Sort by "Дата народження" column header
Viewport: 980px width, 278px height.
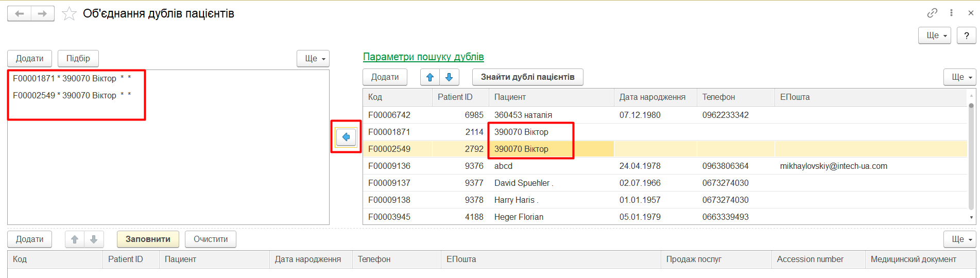(x=652, y=97)
